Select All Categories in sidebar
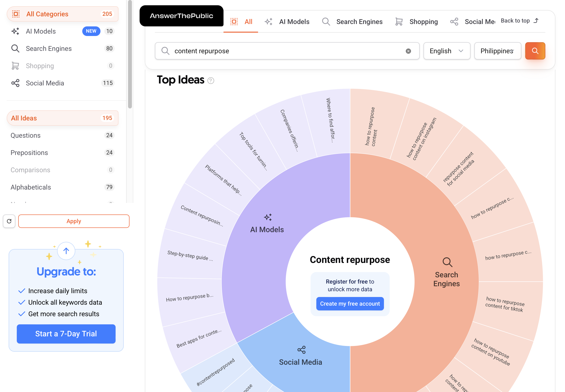 point(63,14)
